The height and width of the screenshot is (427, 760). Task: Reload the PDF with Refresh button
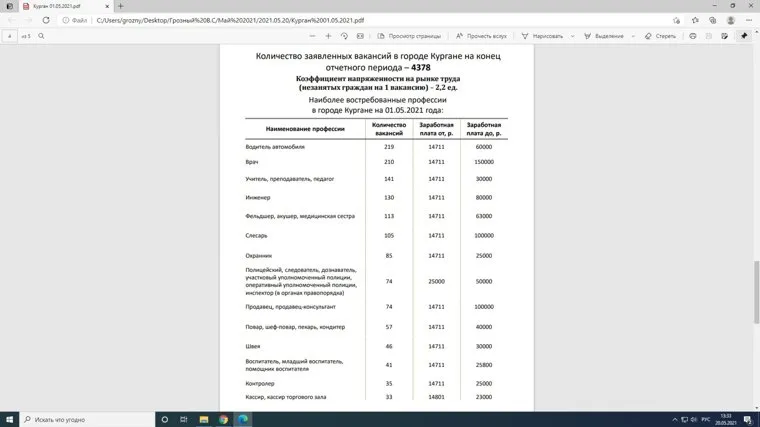(46, 20)
